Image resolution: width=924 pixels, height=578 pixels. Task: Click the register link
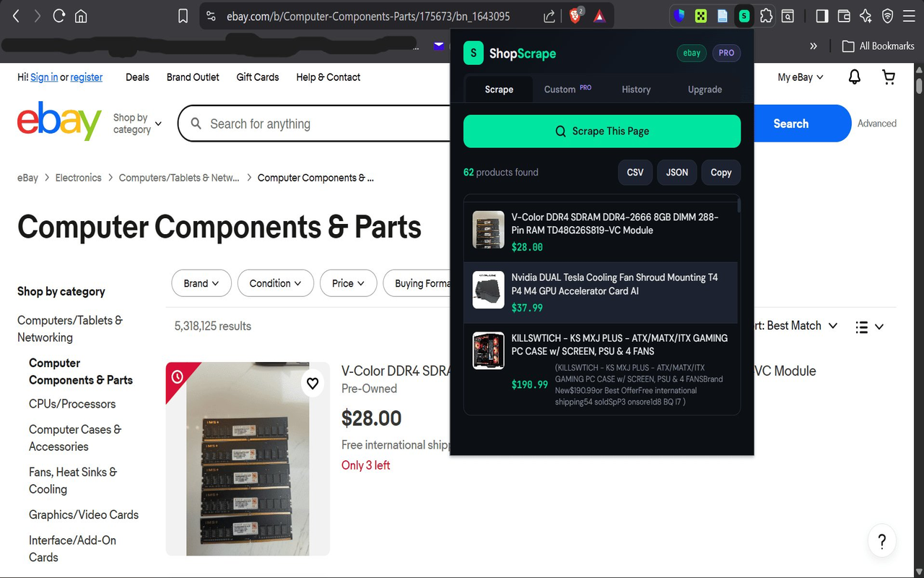pyautogui.click(x=87, y=77)
